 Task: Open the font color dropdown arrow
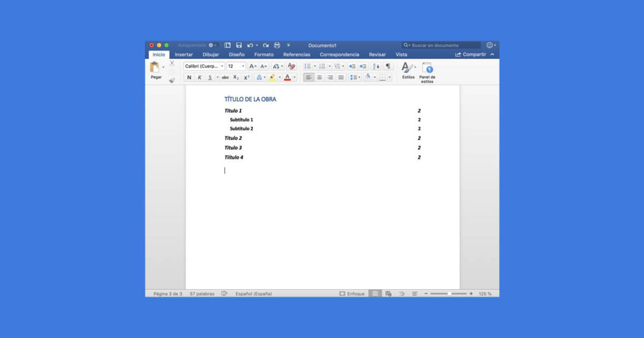295,77
